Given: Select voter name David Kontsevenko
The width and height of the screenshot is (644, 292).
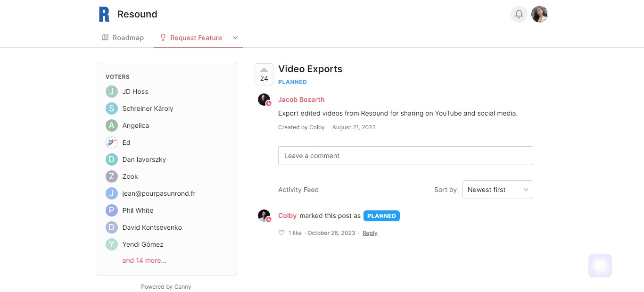Looking at the screenshot, I should click(x=152, y=227).
